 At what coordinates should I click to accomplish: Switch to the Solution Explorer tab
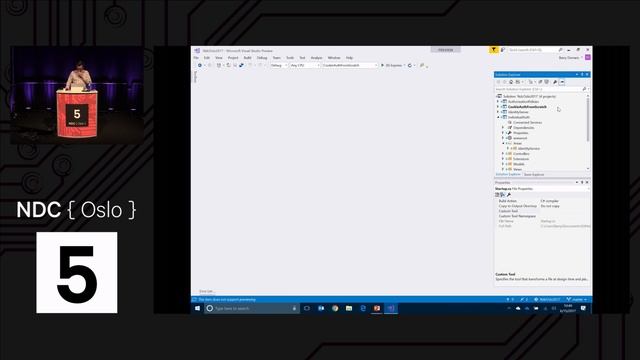(x=508, y=174)
